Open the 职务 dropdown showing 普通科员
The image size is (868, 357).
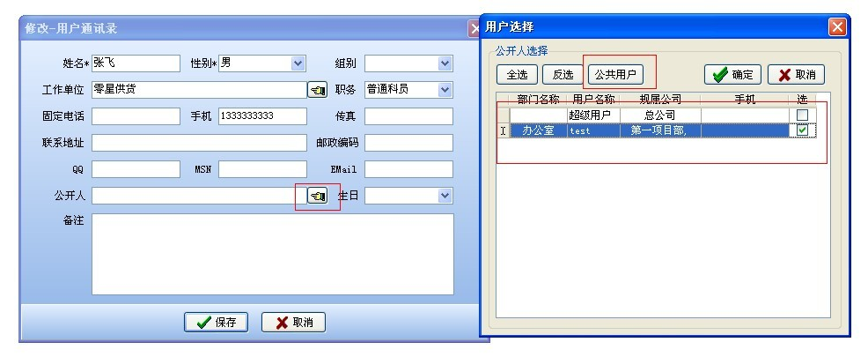(445, 89)
